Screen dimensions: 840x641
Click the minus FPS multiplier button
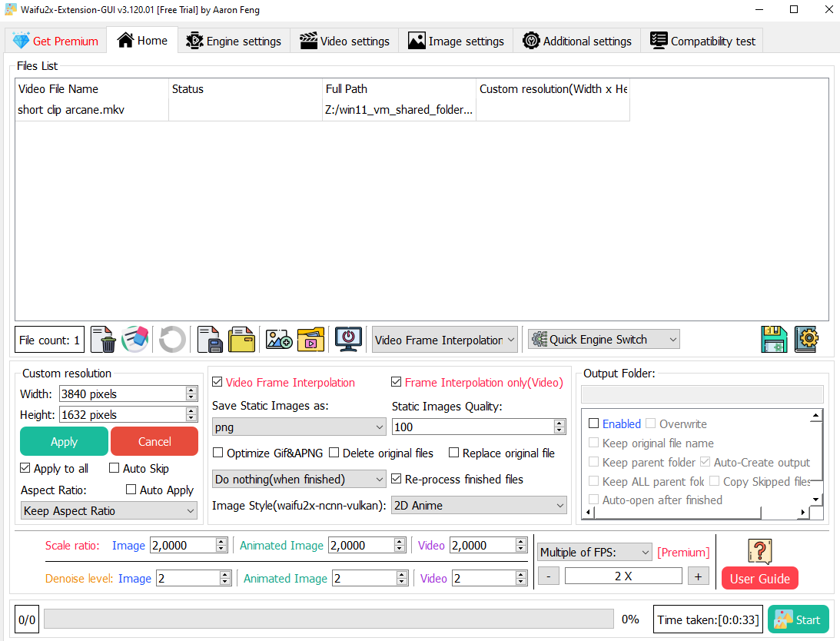pyautogui.click(x=549, y=576)
